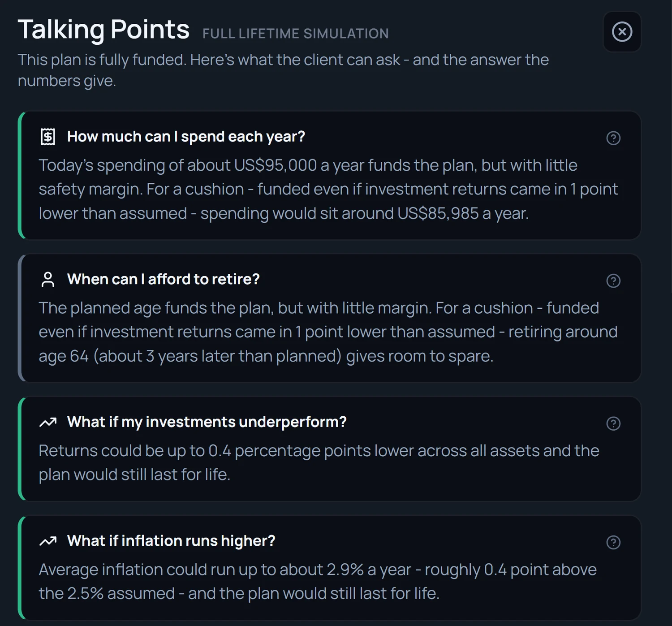
Task: Click trending arrow icon beside inflation question
Action: click(48, 541)
